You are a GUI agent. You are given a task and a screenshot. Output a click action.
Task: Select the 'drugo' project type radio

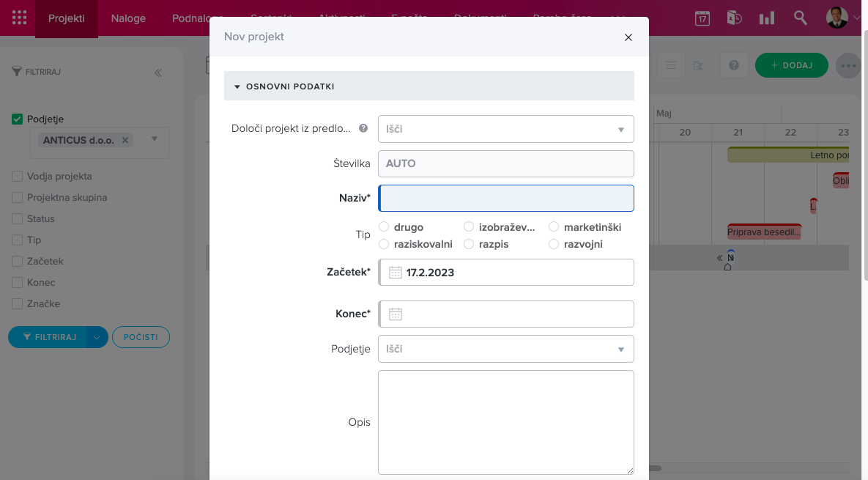click(x=384, y=227)
